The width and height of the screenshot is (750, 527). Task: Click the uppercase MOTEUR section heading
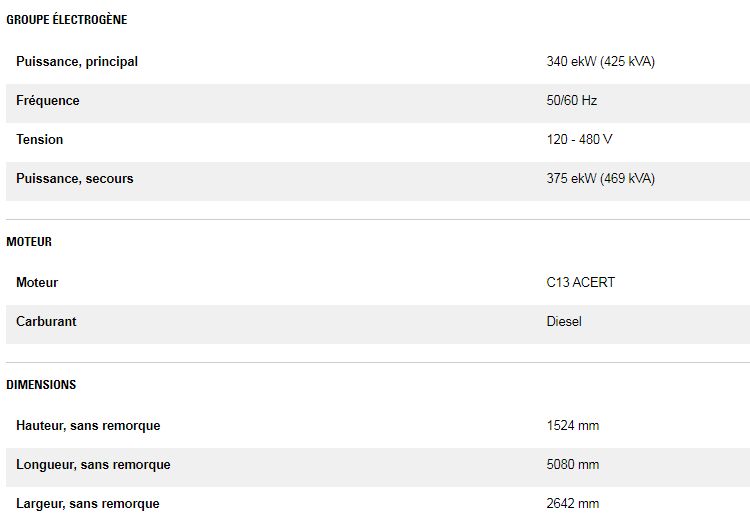tap(29, 242)
